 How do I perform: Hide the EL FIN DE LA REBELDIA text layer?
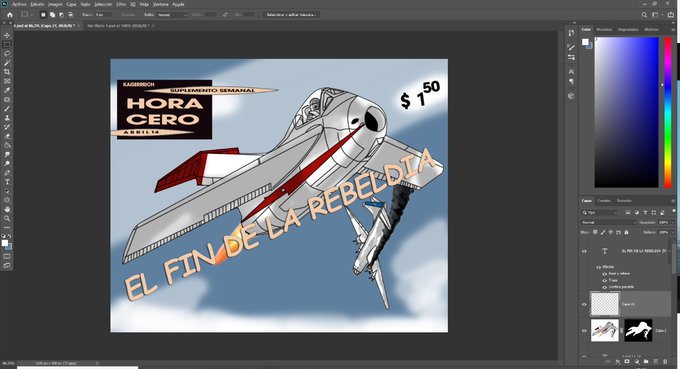[584, 251]
